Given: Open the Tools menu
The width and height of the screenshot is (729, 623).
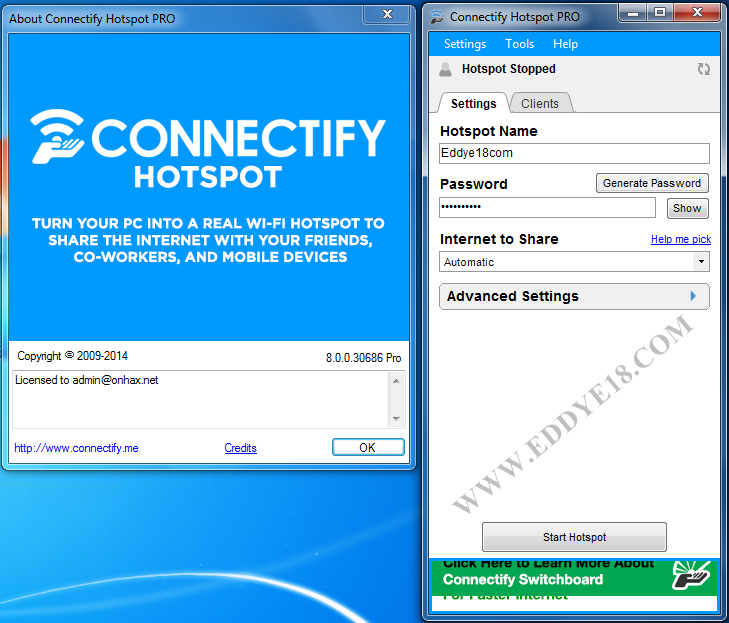Looking at the screenshot, I should [x=520, y=44].
